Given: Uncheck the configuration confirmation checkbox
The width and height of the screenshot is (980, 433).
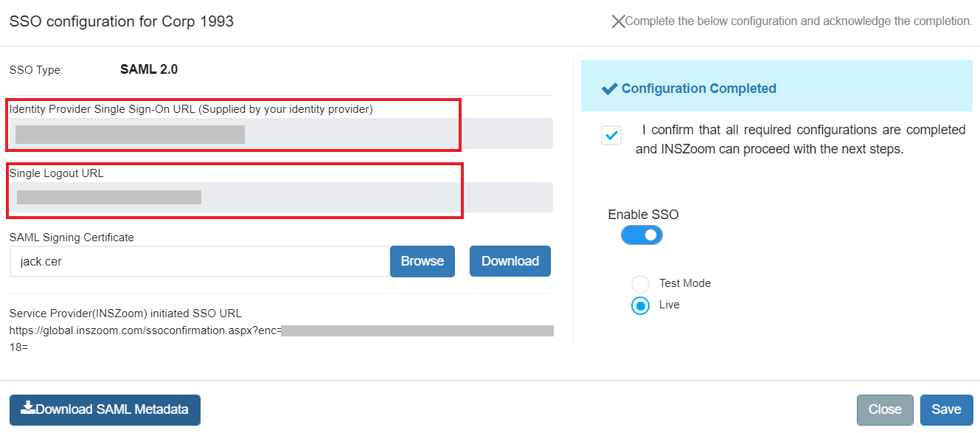Looking at the screenshot, I should [611, 136].
